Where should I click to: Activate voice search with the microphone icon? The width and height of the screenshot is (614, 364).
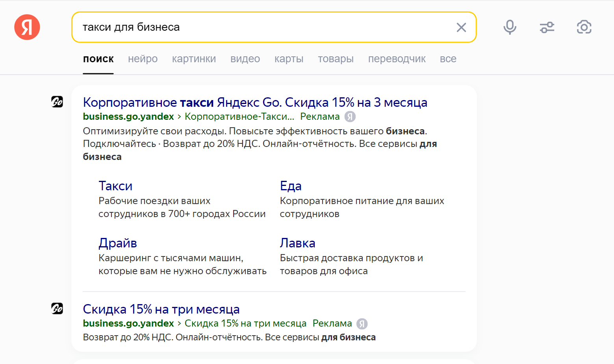(x=509, y=27)
